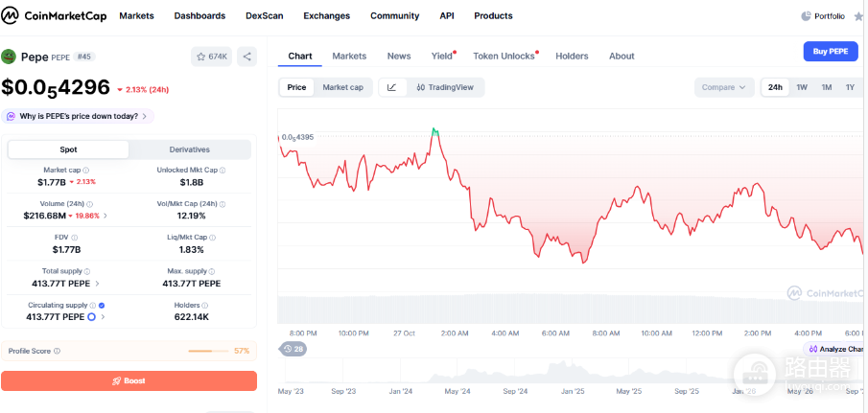Switch to the Chart tab
Screen dimensions: 868x413
300,56
